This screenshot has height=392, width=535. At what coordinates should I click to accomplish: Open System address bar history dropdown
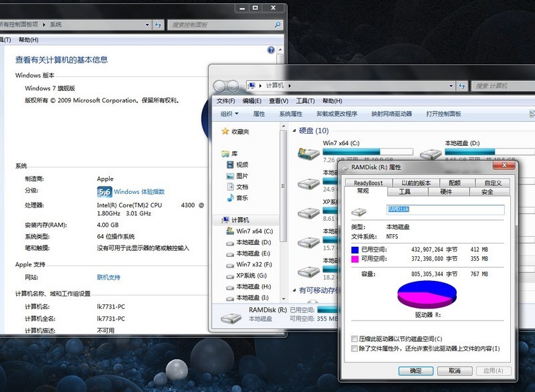click(147, 25)
